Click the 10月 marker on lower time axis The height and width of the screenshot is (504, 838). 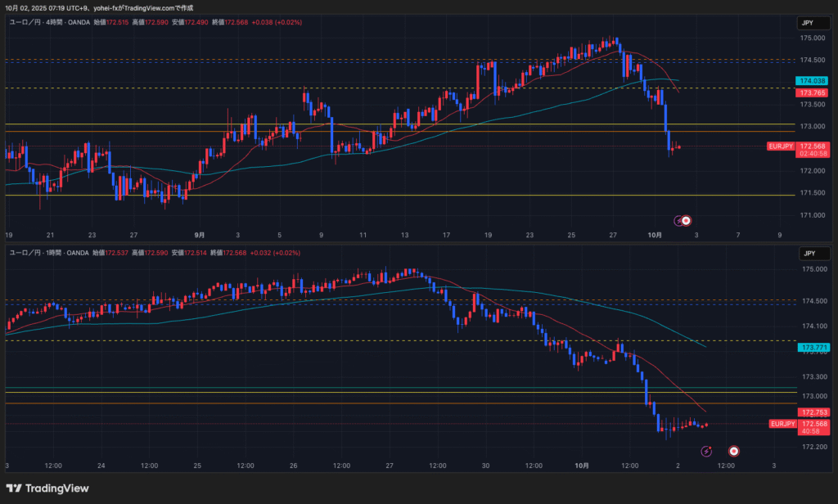click(582, 466)
